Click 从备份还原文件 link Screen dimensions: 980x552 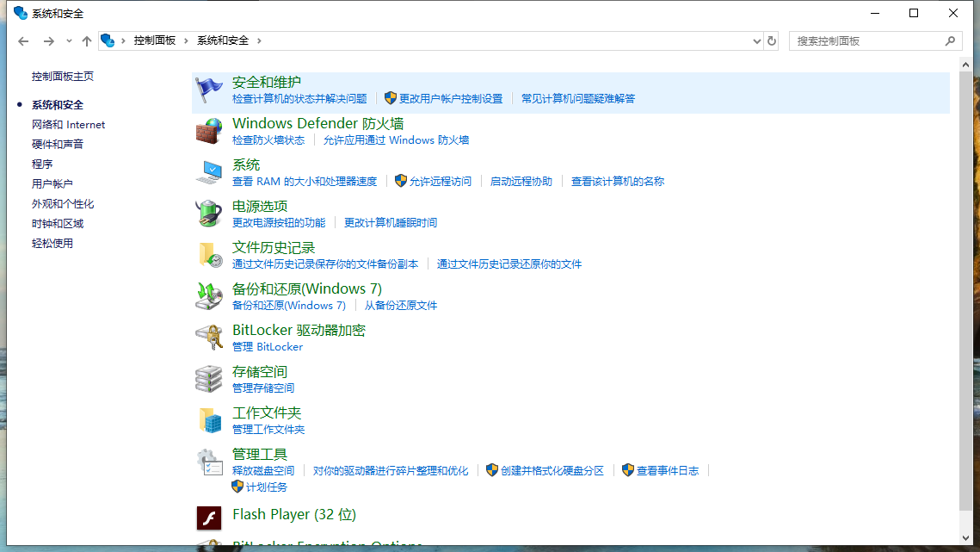[401, 306]
